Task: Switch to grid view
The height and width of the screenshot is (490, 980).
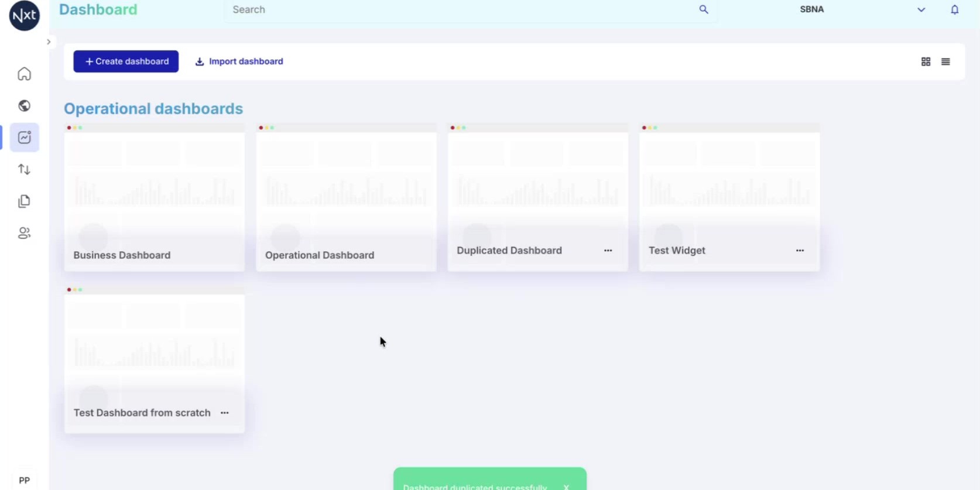Action: [x=926, y=61]
